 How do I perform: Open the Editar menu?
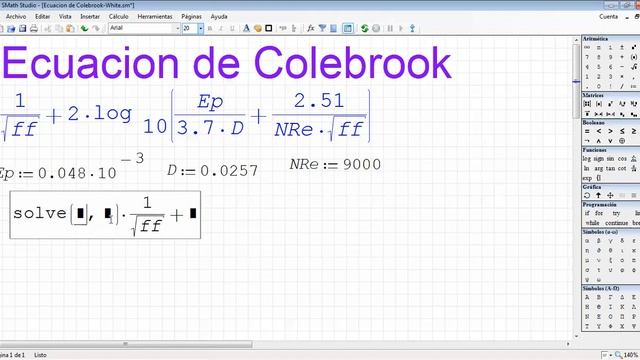pyautogui.click(x=42, y=17)
